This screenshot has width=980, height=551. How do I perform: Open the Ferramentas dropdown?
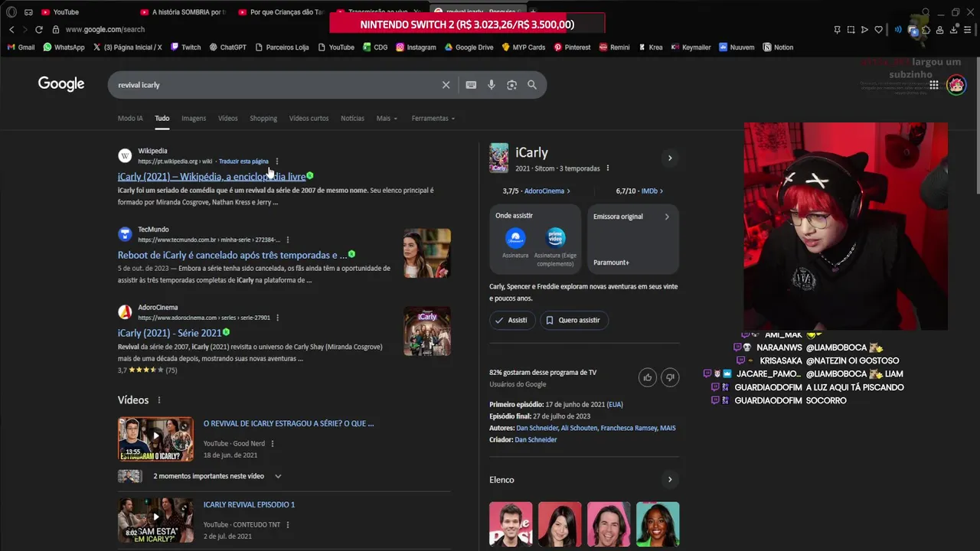433,119
